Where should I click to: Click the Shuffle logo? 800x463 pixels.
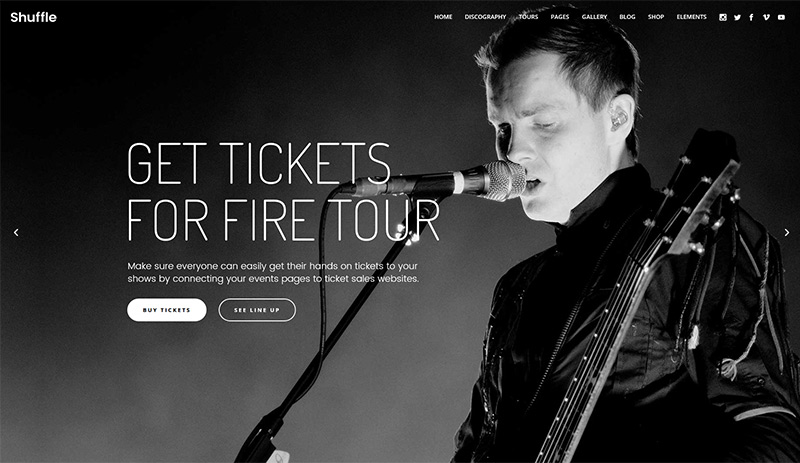pyautogui.click(x=34, y=17)
